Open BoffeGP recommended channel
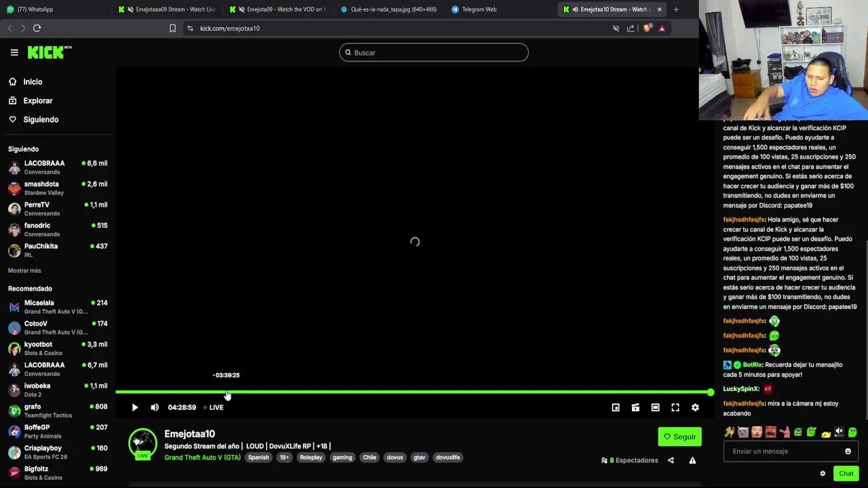Screen dimensions: 868x488 point(58,431)
